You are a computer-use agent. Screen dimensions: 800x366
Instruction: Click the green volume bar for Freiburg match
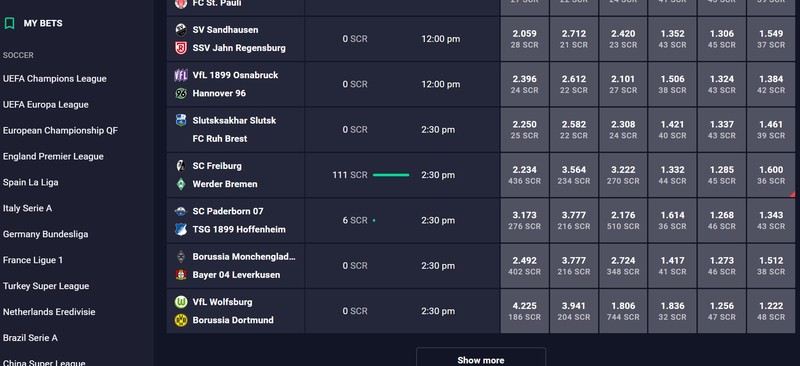[x=391, y=175]
